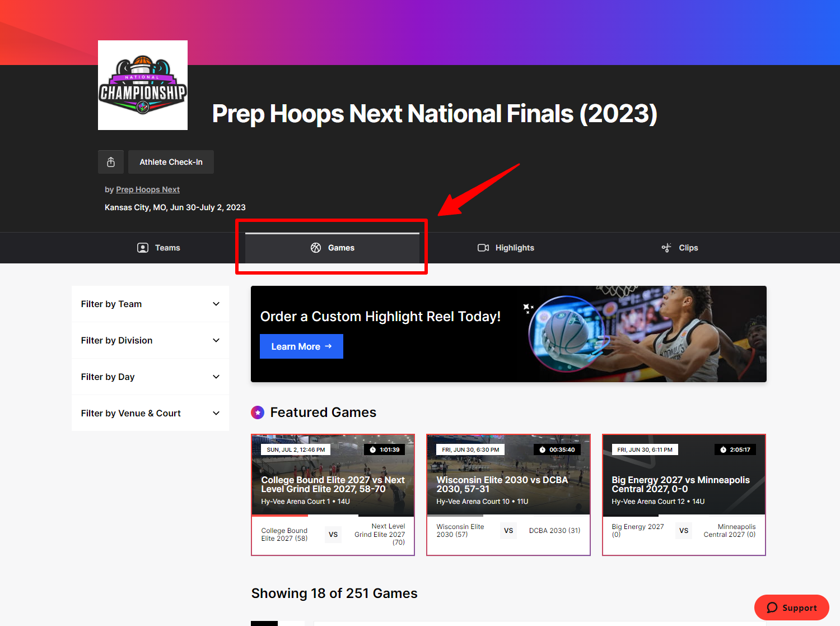
Task: Expand Filter by Venue & Court
Action: [x=150, y=413]
